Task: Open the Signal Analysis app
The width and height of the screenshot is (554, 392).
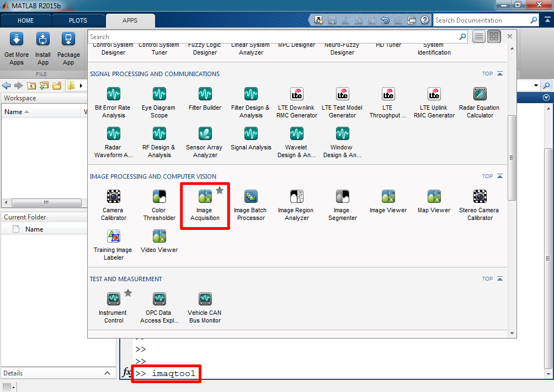Action: 251,139
